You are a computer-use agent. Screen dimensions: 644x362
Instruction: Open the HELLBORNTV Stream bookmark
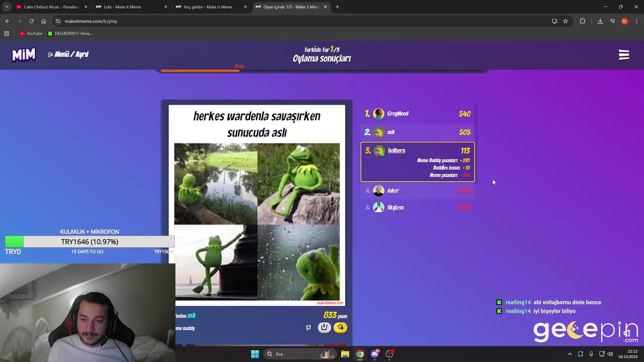[70, 33]
